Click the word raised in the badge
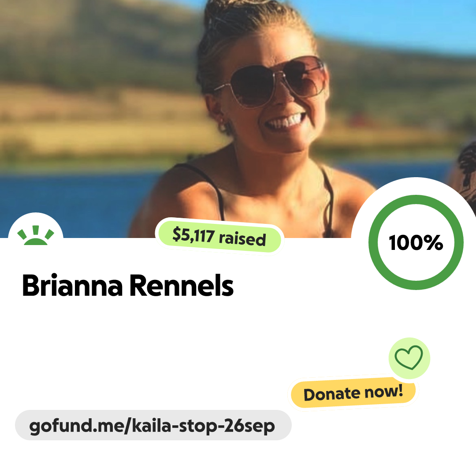Screen dimensions: 476x476 click(x=242, y=238)
